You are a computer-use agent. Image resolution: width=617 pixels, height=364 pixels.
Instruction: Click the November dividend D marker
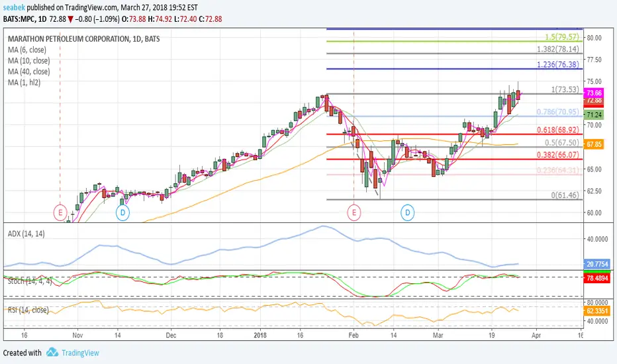point(122,213)
